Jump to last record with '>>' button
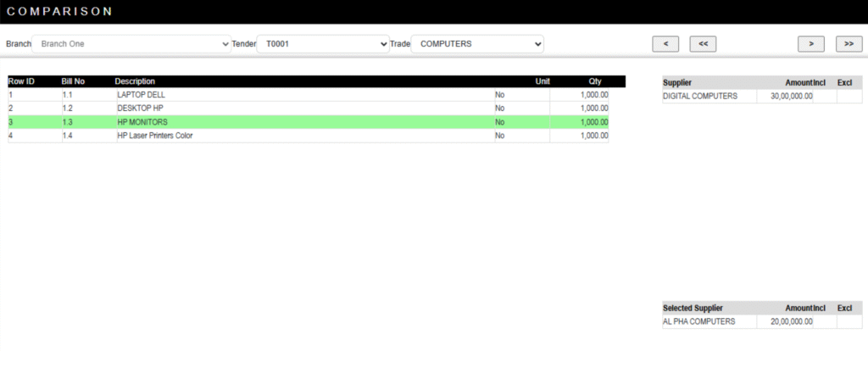Image resolution: width=868 pixels, height=390 pixels. [x=849, y=43]
